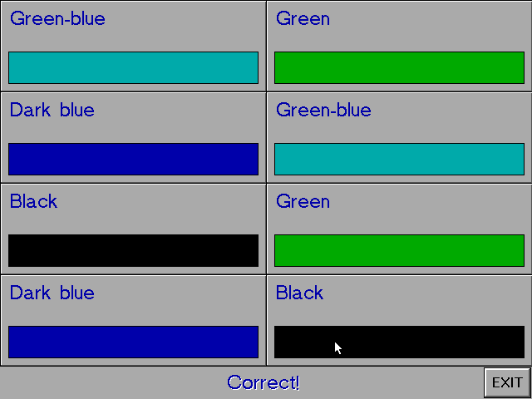This screenshot has width=532, height=399.
Task: Select the "Black" label in right column
Action: (299, 293)
